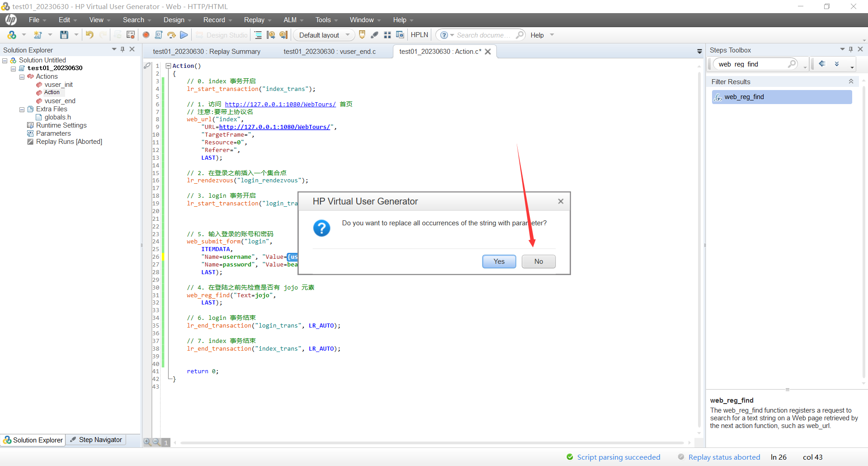Toggle the step list view icon
The height and width of the screenshot is (466, 868).
[x=258, y=35]
